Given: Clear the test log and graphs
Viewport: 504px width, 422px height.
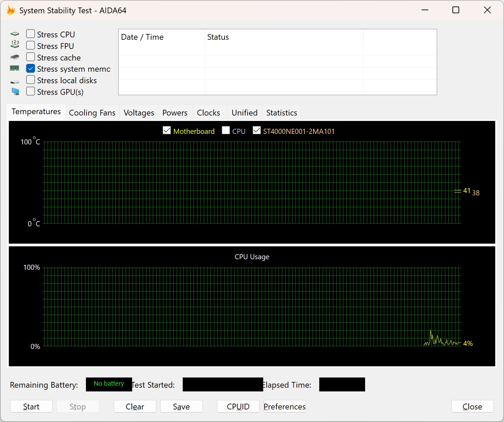Looking at the screenshot, I should point(135,406).
